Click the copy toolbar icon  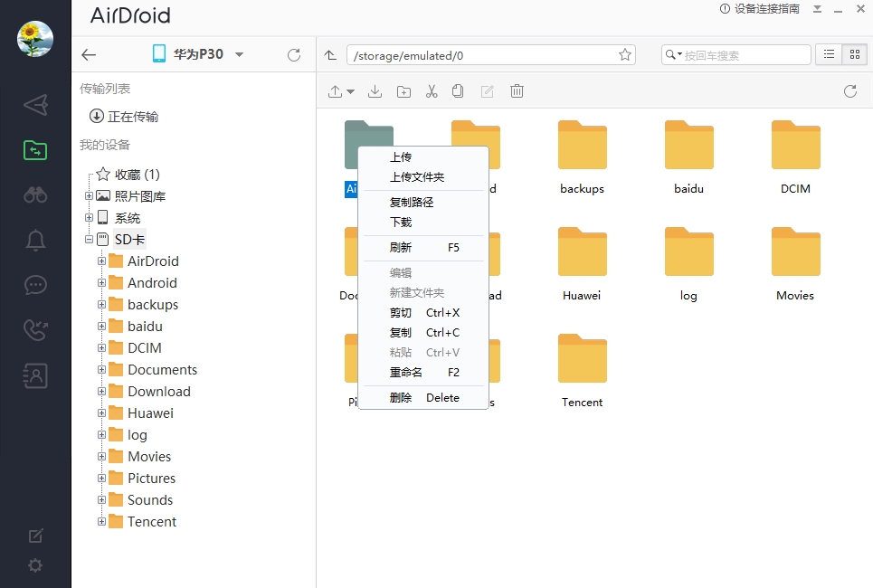point(458,91)
